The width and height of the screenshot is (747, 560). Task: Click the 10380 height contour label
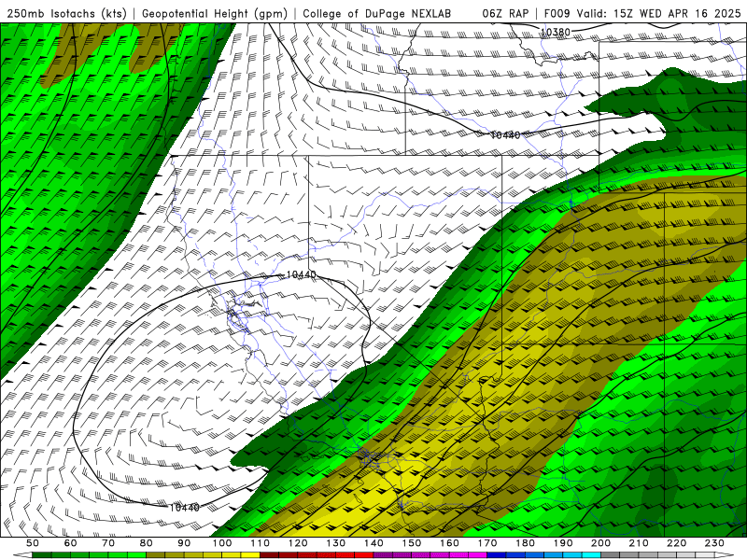click(555, 32)
